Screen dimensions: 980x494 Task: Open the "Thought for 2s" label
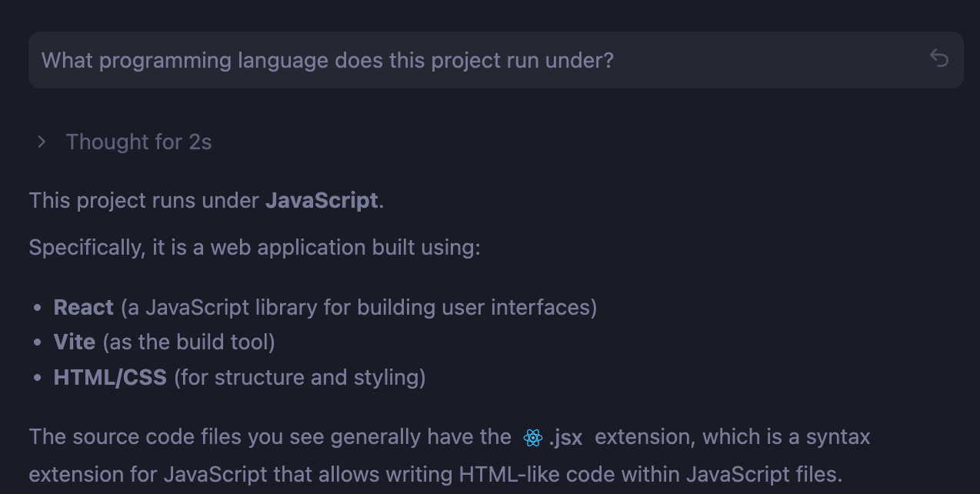click(x=138, y=142)
